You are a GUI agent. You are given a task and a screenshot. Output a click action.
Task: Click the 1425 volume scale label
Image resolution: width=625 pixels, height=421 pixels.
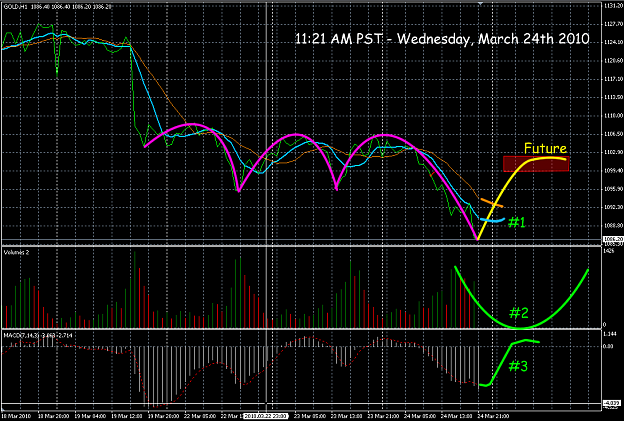pyautogui.click(x=608, y=251)
